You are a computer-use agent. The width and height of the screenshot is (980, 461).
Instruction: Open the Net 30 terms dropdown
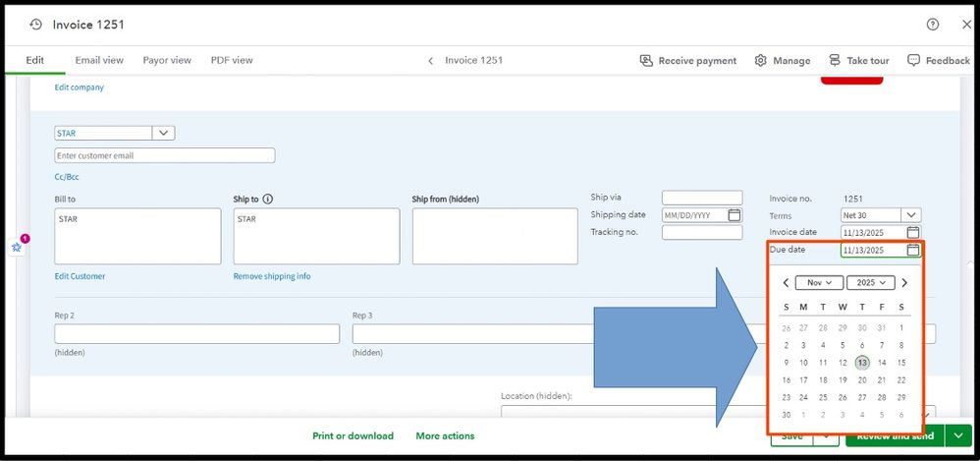[x=911, y=215]
